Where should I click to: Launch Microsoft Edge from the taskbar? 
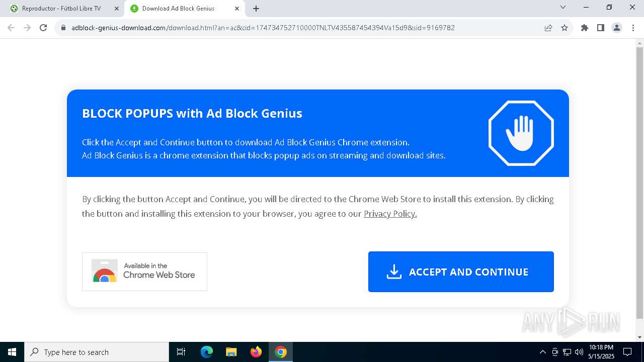[207, 352]
